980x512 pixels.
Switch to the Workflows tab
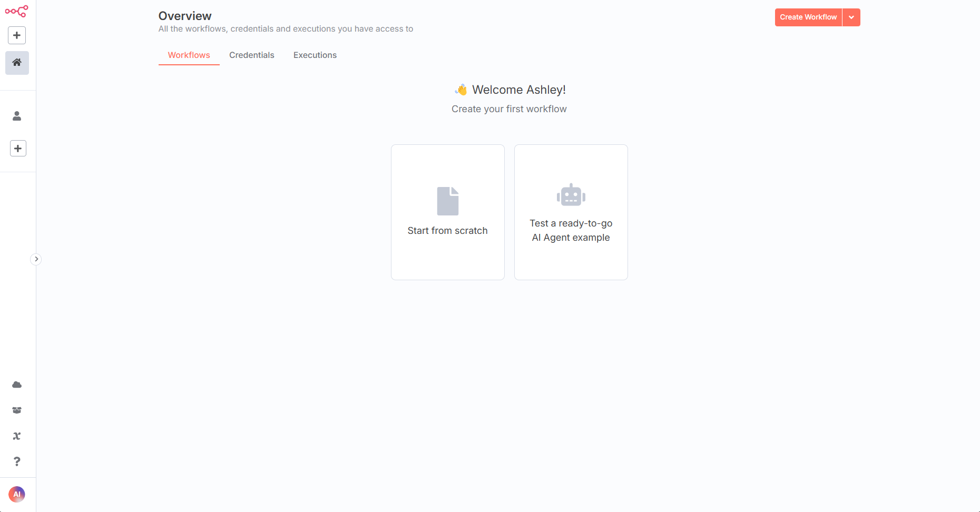click(189, 55)
